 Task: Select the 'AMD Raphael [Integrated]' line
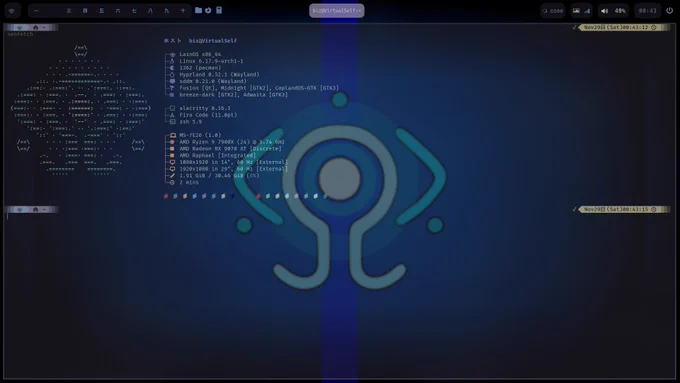pos(217,155)
